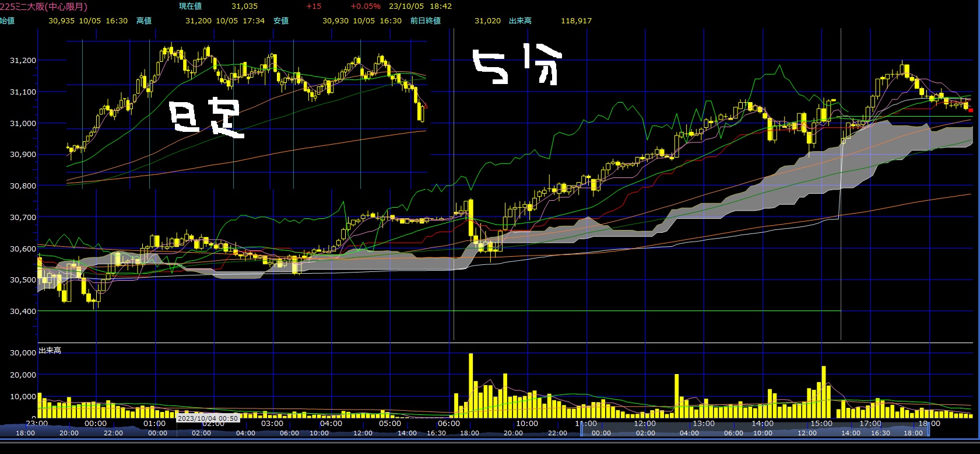Viewport: 980px width, 454px height.
Task: Click the +0.05% change percentage
Action: pos(365,6)
